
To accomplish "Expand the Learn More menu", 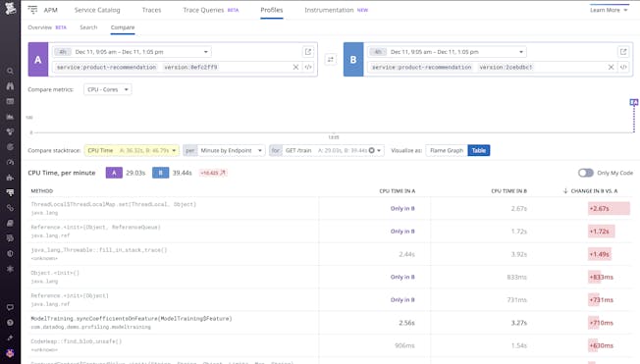I will coord(609,10).
